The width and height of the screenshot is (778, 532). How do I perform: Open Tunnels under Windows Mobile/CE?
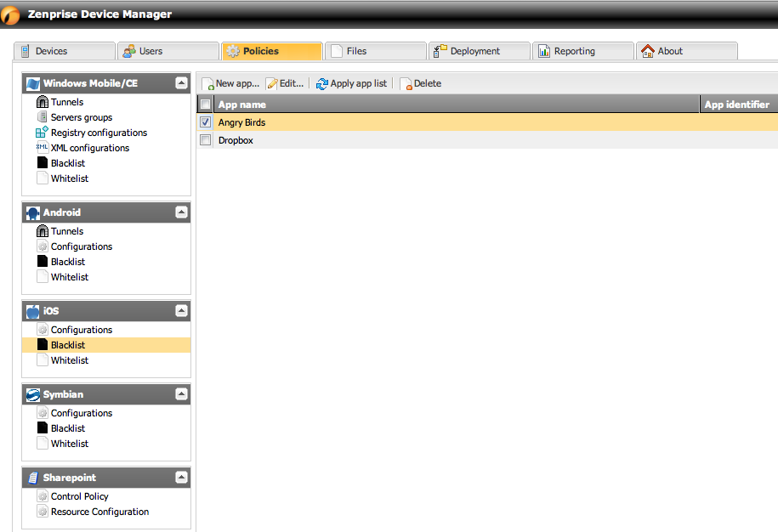pos(66,102)
